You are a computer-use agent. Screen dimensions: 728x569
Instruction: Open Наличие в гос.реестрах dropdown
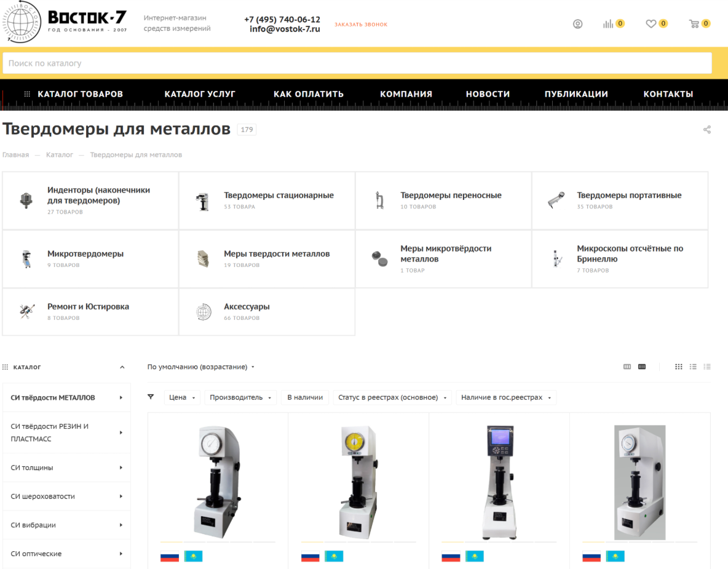pos(506,397)
